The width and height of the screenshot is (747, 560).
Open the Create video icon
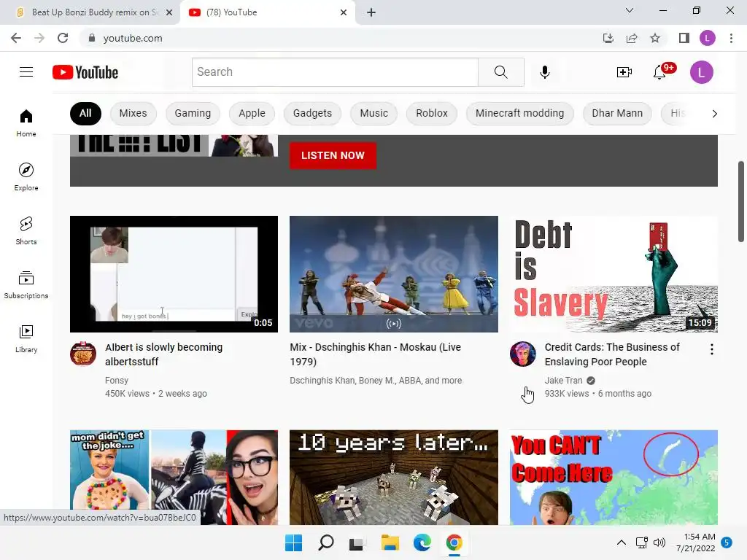tap(624, 72)
